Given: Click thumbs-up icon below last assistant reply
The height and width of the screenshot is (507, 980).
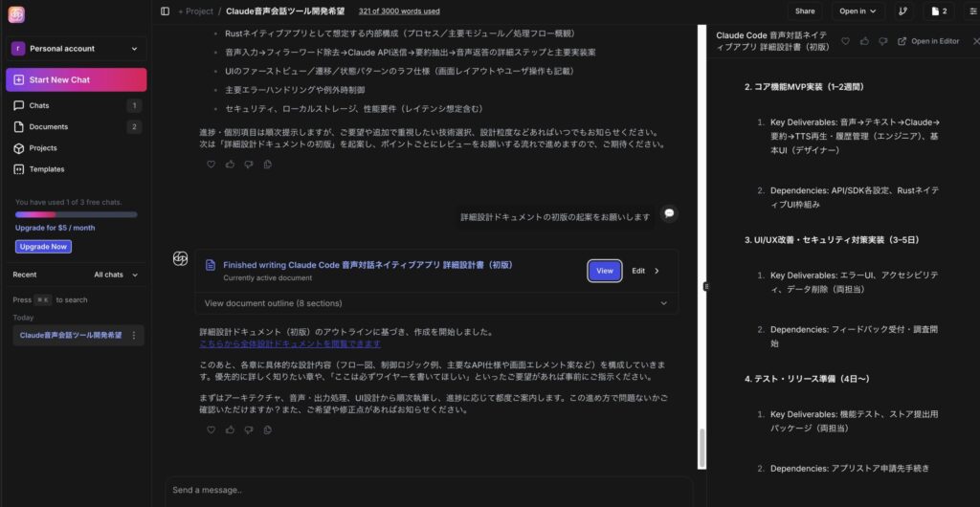Looking at the screenshot, I should point(230,430).
